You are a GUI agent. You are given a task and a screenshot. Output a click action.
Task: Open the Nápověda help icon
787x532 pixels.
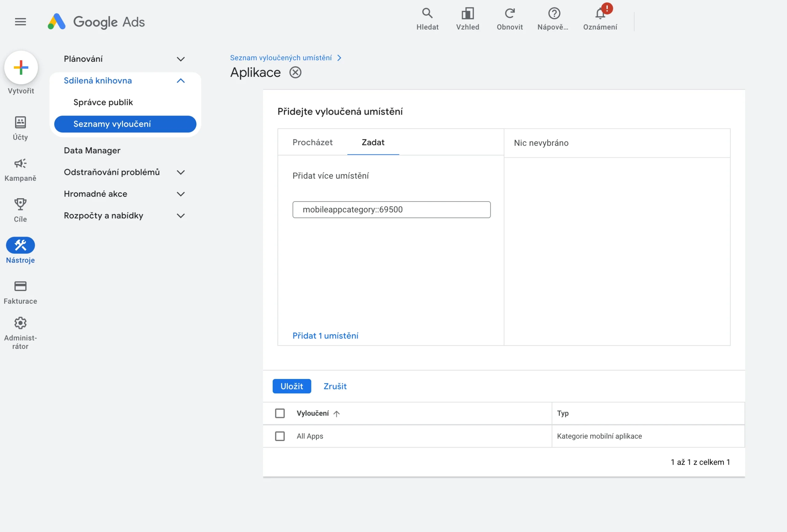pyautogui.click(x=554, y=14)
